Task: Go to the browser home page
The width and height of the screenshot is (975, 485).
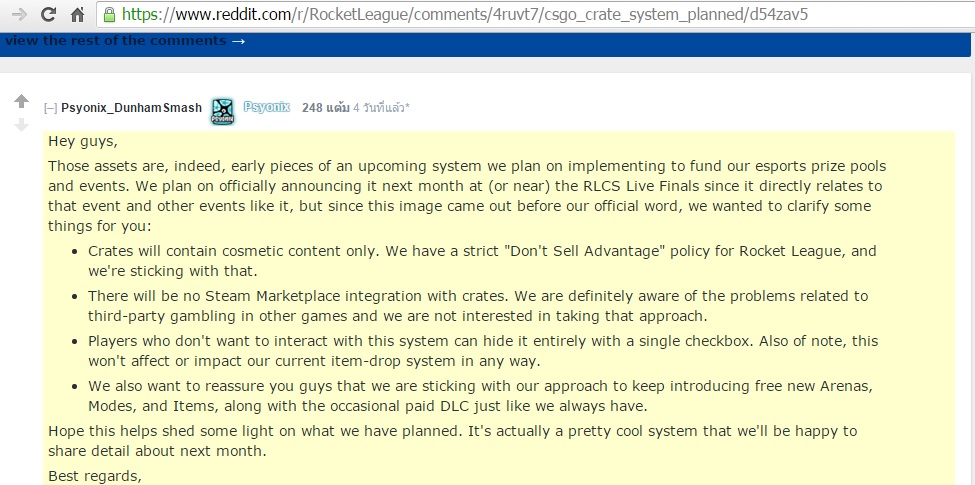Action: pos(78,14)
